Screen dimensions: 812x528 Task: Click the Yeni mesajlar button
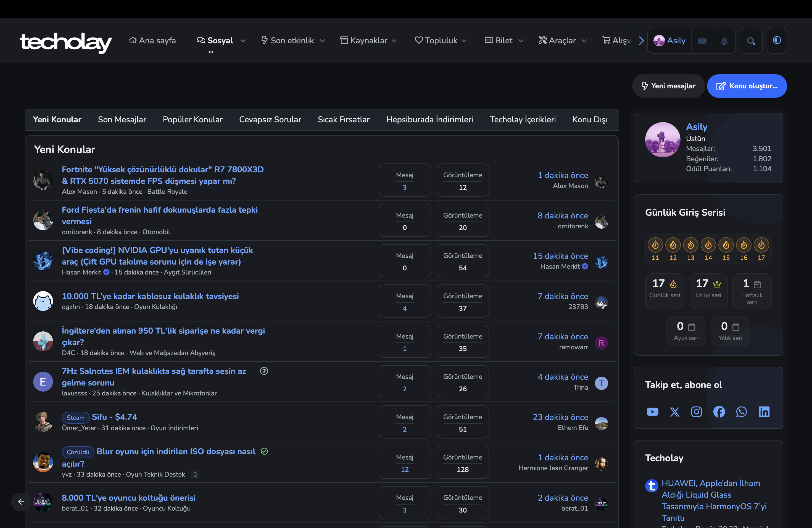pos(668,86)
